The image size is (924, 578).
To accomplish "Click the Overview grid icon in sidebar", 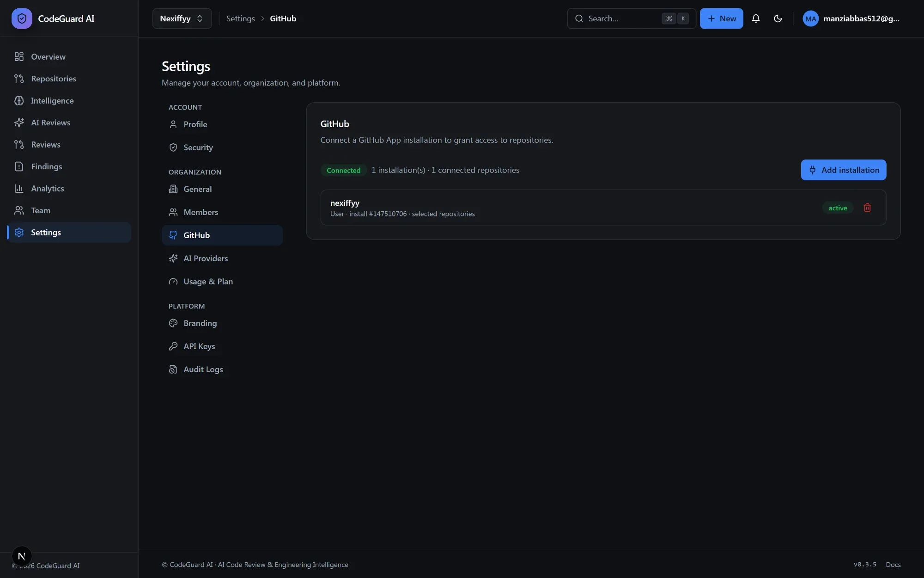I will [19, 57].
